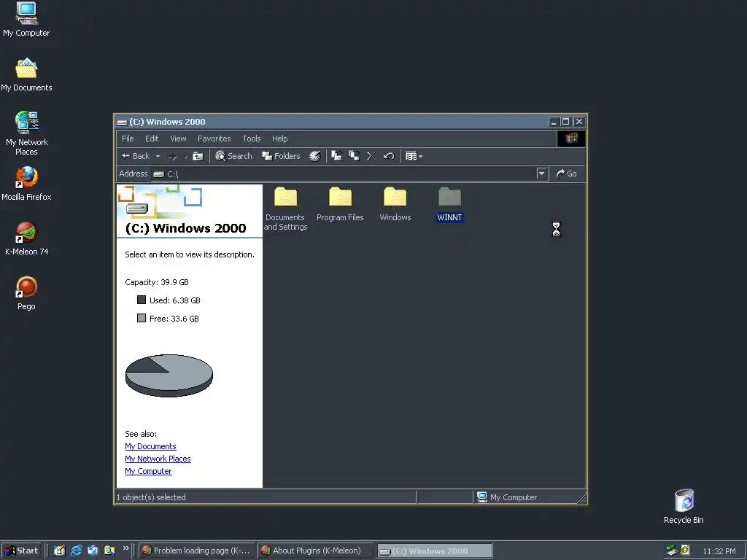
Task: Go up one folder level
Action: [198, 156]
